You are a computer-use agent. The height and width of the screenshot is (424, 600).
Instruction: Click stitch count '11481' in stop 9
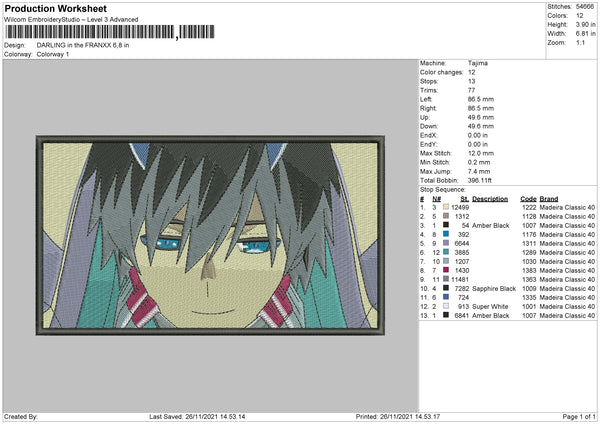460,279
